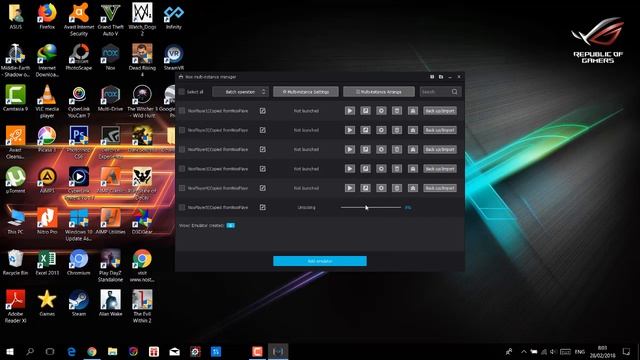
Task: Check the fourth instance row checkbox
Action: (x=182, y=169)
